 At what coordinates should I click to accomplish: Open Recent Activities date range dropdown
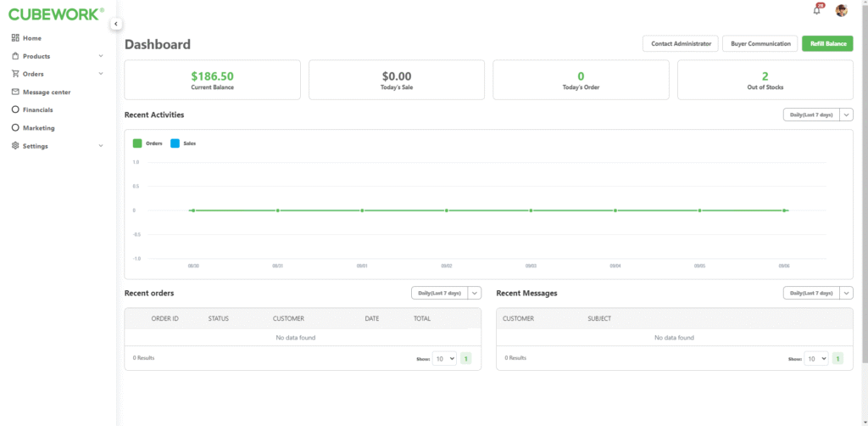point(818,115)
